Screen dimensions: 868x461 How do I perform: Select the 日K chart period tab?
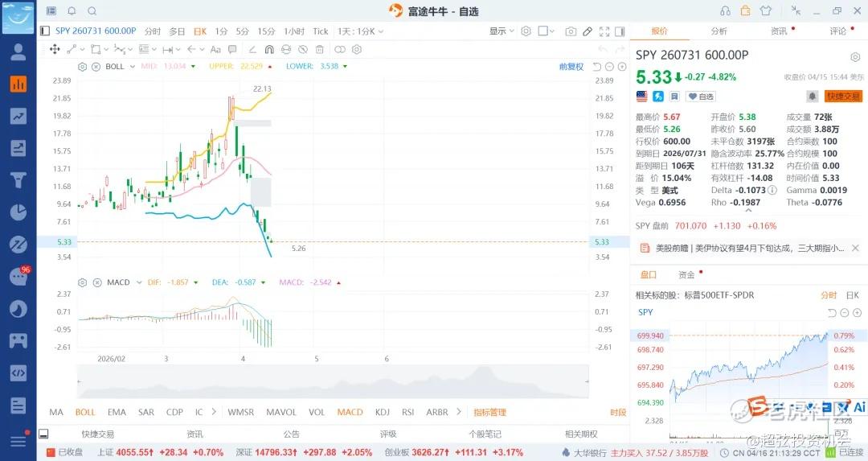[x=199, y=31]
